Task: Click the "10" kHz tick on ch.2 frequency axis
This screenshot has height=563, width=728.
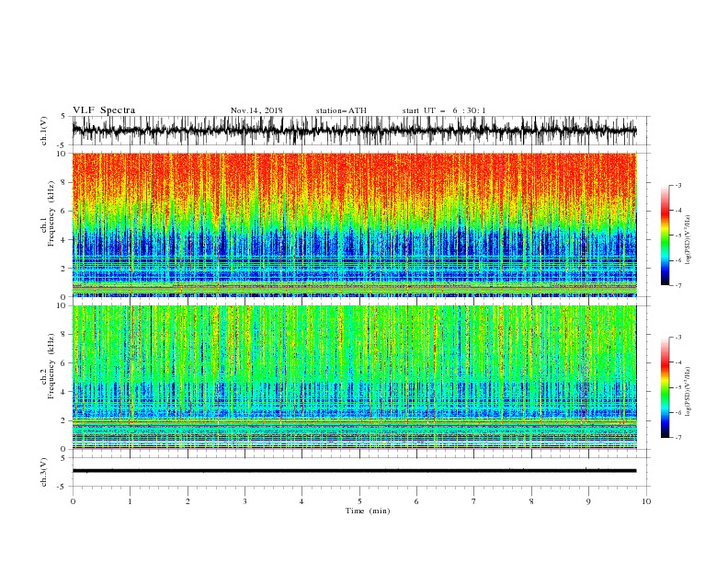Action: pyautogui.click(x=63, y=305)
